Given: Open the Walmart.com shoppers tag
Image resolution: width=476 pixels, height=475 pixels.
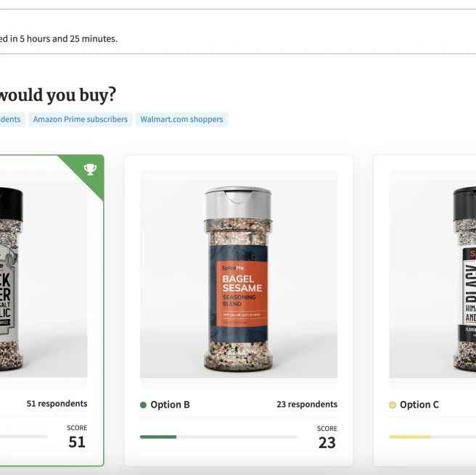Looking at the screenshot, I should click(x=181, y=119).
